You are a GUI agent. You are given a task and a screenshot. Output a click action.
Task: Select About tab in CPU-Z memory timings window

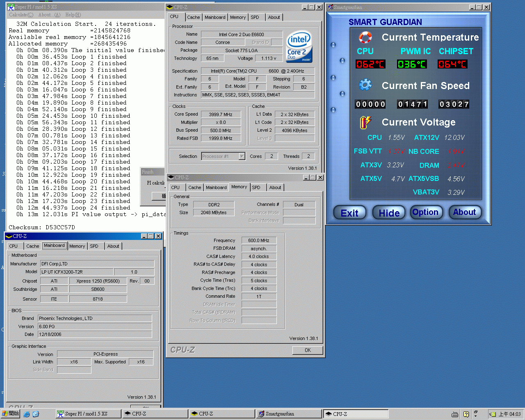tap(275, 187)
